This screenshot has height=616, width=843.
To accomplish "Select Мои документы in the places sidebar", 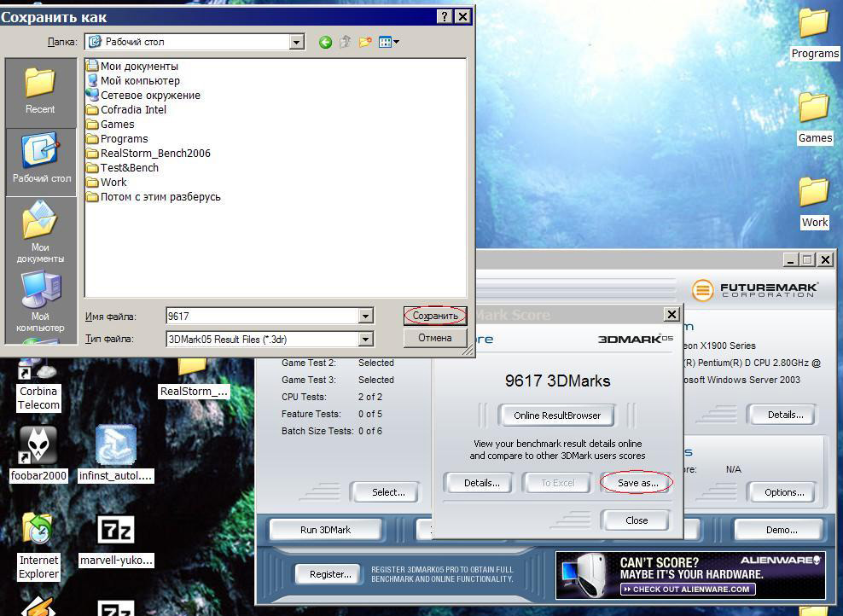I will [40, 232].
